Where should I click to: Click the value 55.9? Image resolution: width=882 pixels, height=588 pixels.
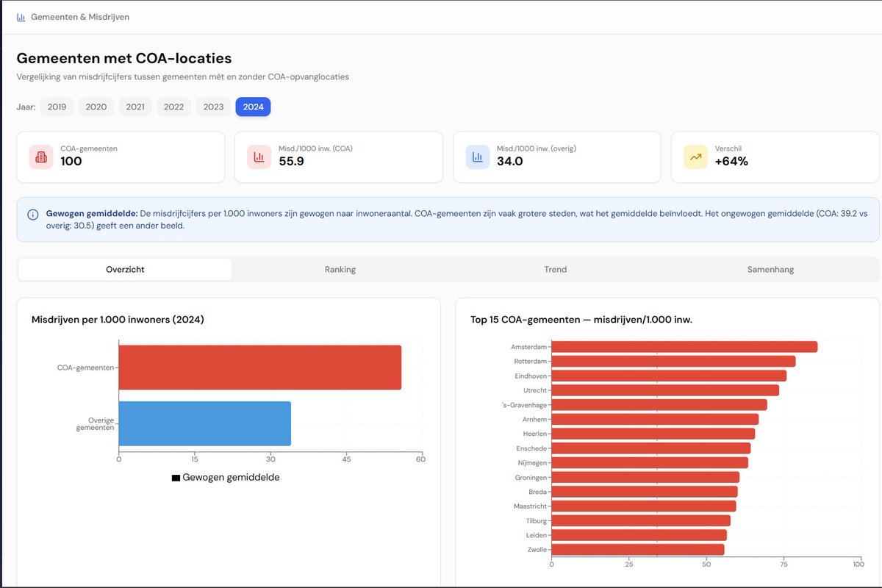[x=291, y=162]
